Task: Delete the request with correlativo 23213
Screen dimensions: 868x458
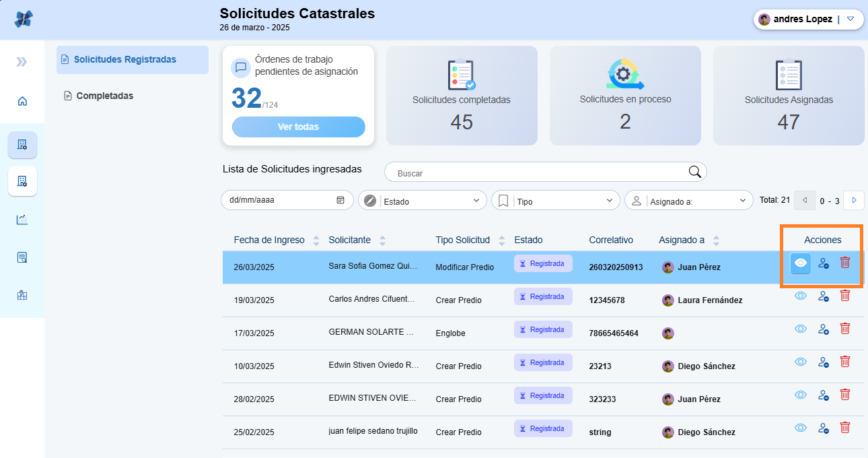Action: click(x=845, y=362)
